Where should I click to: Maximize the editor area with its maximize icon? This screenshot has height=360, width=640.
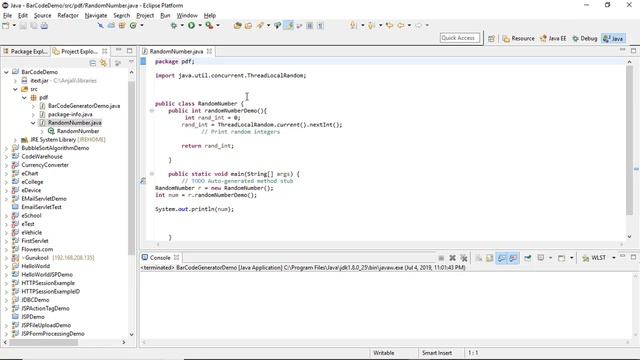(633, 51)
